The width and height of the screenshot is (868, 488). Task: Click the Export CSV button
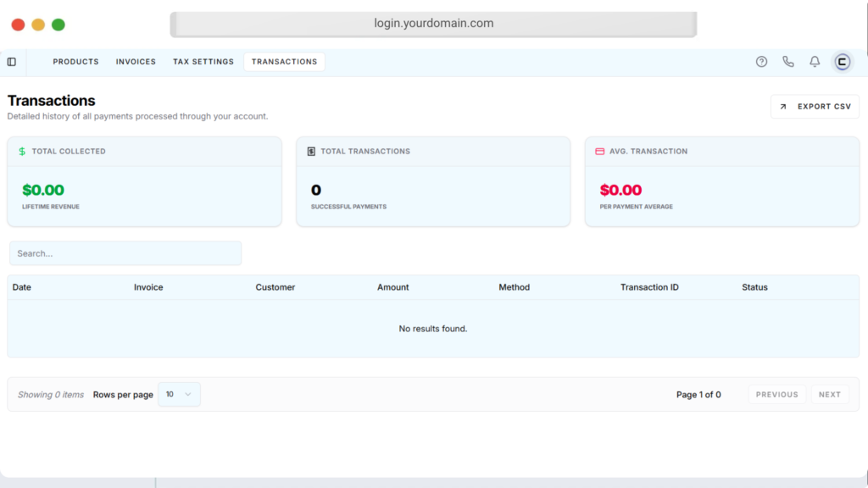(815, 107)
